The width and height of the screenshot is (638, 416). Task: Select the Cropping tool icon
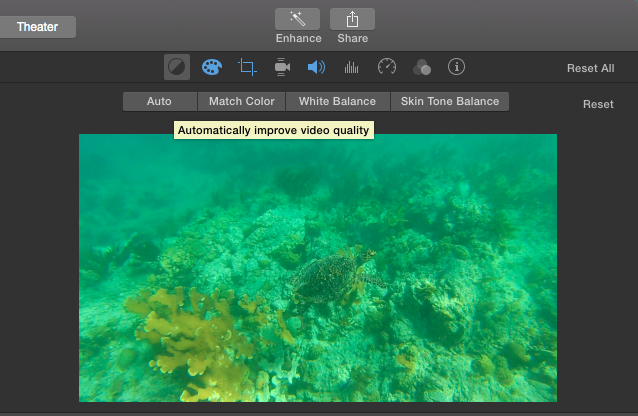[x=247, y=67]
